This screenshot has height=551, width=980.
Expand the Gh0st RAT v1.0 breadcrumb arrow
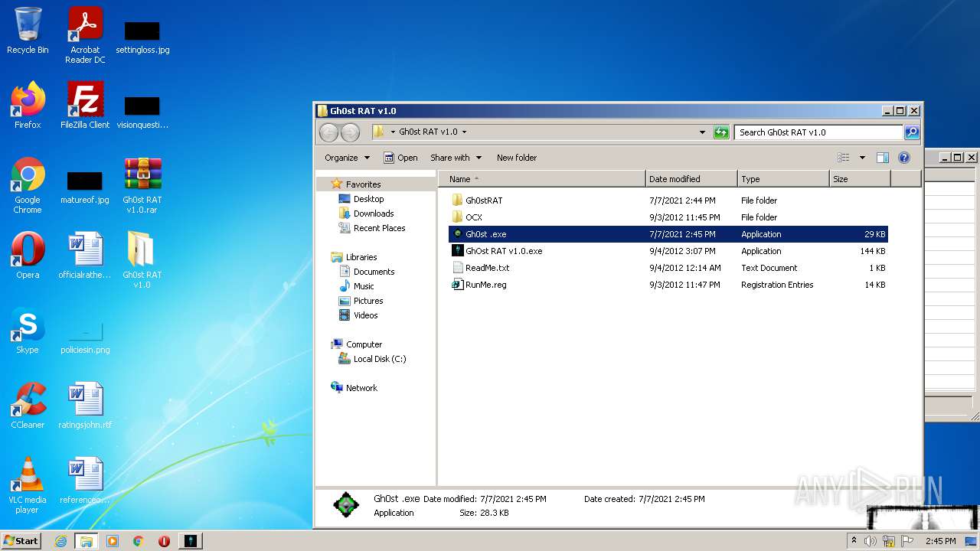[464, 132]
